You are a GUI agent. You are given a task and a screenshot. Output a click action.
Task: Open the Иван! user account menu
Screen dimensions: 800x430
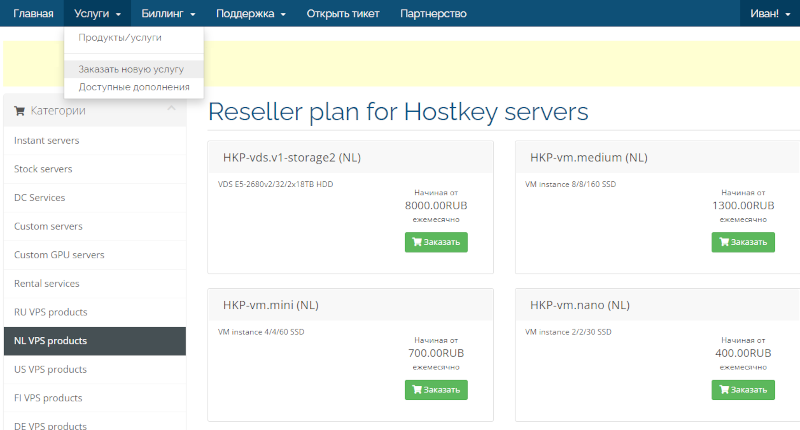(768, 13)
